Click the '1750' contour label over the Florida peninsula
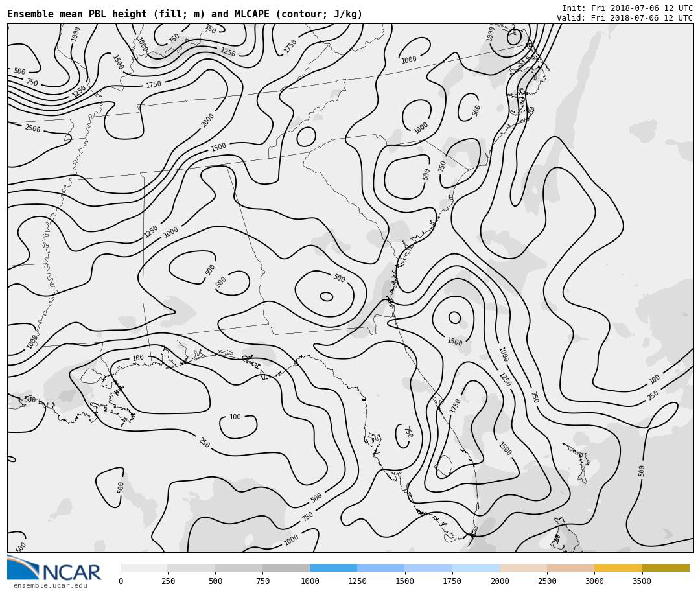The width and height of the screenshot is (700, 593). coord(455,406)
